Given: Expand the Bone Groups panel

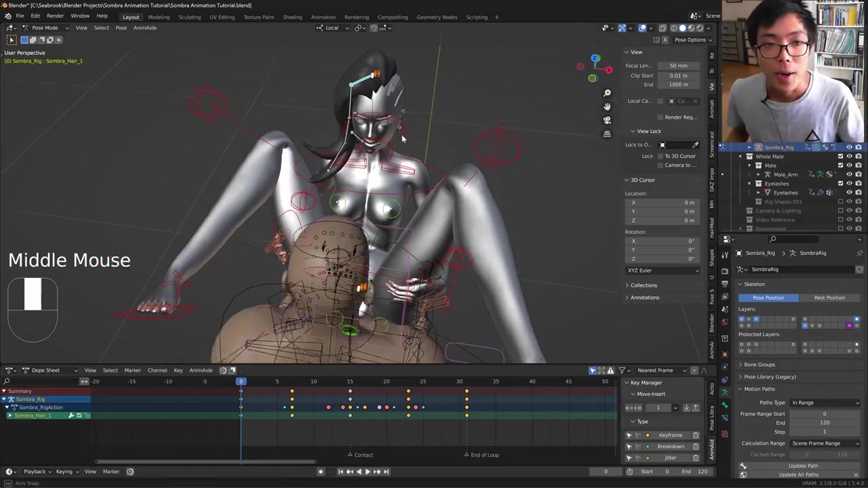Looking at the screenshot, I should coord(759,365).
